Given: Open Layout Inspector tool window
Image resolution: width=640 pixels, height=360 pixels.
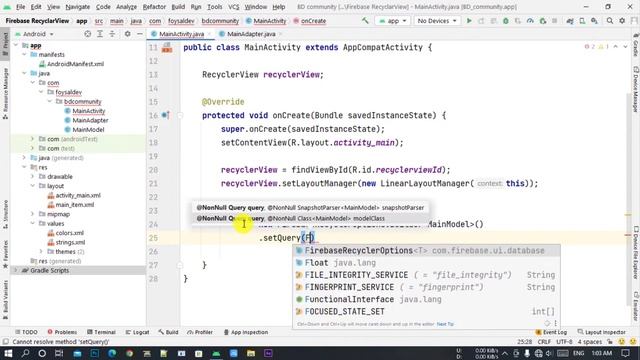Looking at the screenshot, I should click(x=602, y=332).
